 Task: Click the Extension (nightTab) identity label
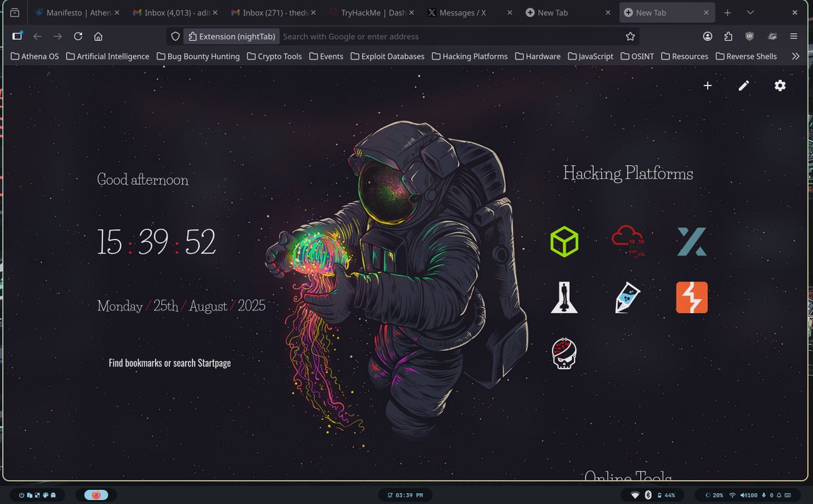click(231, 37)
